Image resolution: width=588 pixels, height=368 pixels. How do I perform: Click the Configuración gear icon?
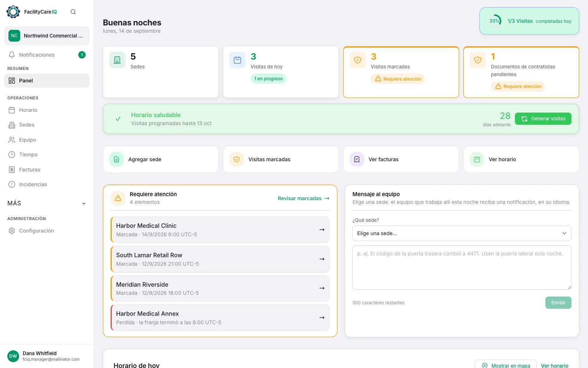12,231
